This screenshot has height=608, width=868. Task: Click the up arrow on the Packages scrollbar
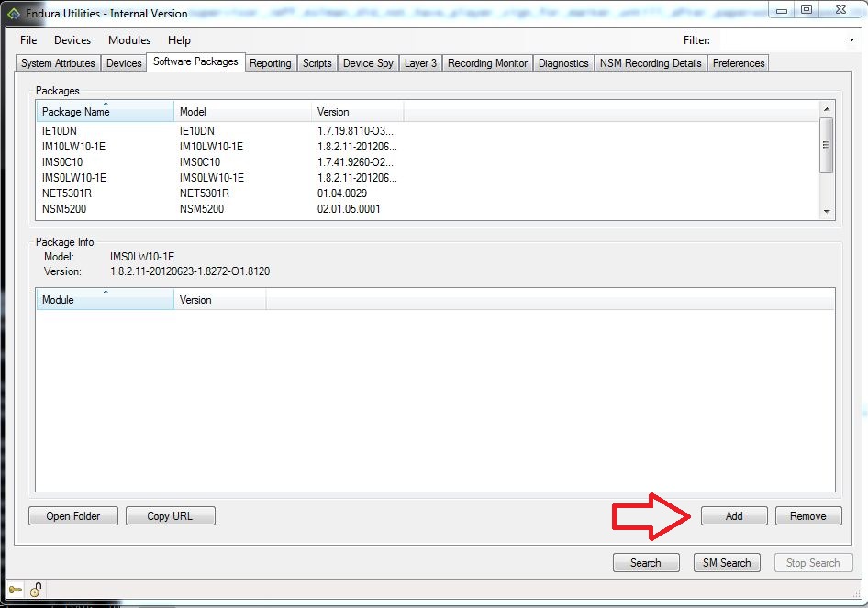[827, 107]
